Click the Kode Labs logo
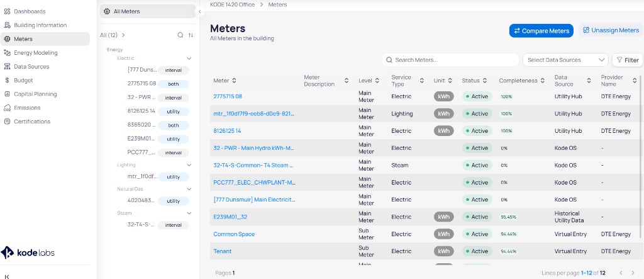 pyautogui.click(x=28, y=253)
